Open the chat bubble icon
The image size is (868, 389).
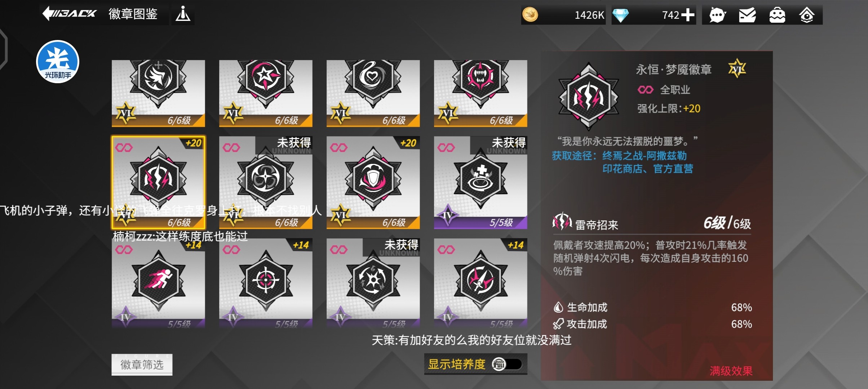tap(717, 15)
